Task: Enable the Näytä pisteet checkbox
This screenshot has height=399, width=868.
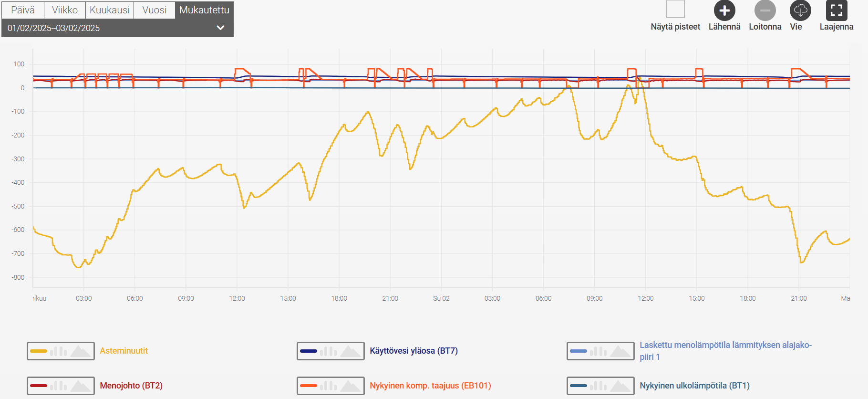Action: (675, 9)
